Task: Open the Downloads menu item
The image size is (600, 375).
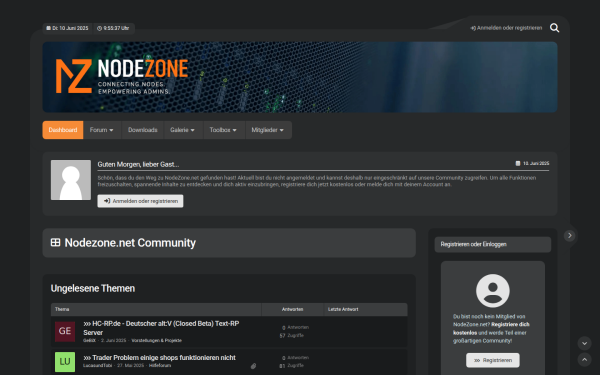Action: (143, 130)
